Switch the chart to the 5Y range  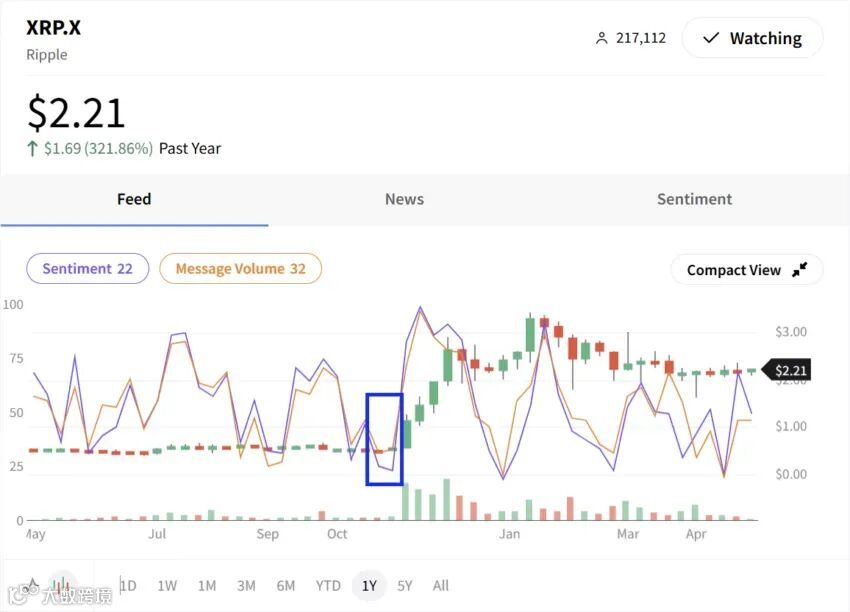point(404,585)
